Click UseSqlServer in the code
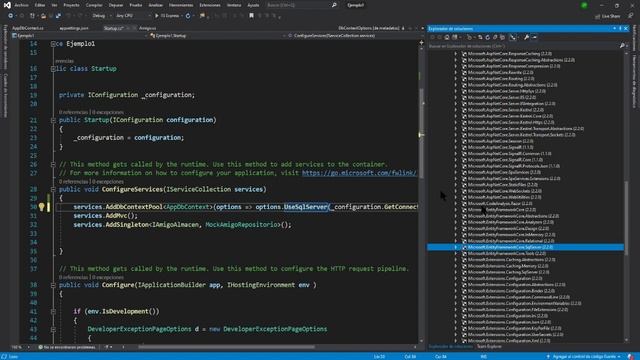This screenshot has height=360, width=640. pos(306,207)
